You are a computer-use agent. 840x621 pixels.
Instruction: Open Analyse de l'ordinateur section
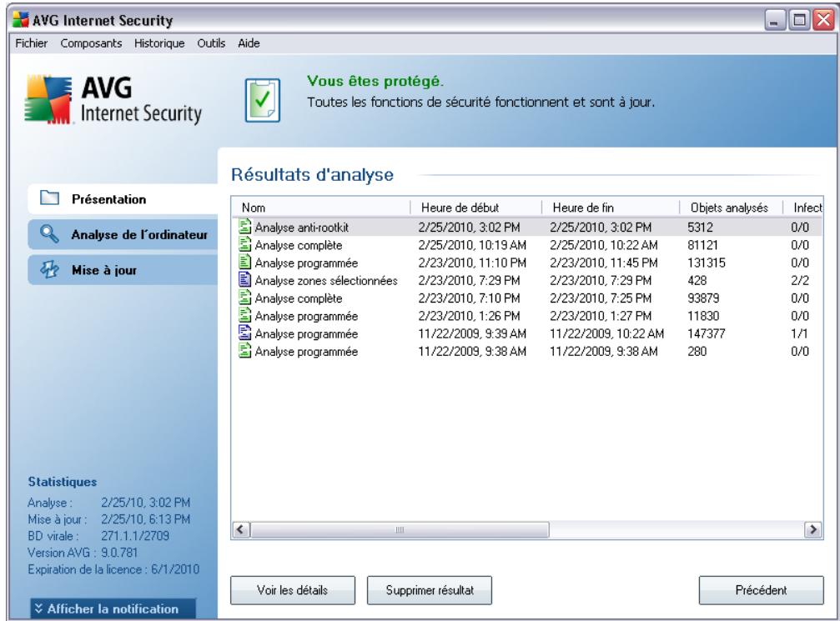point(123,234)
